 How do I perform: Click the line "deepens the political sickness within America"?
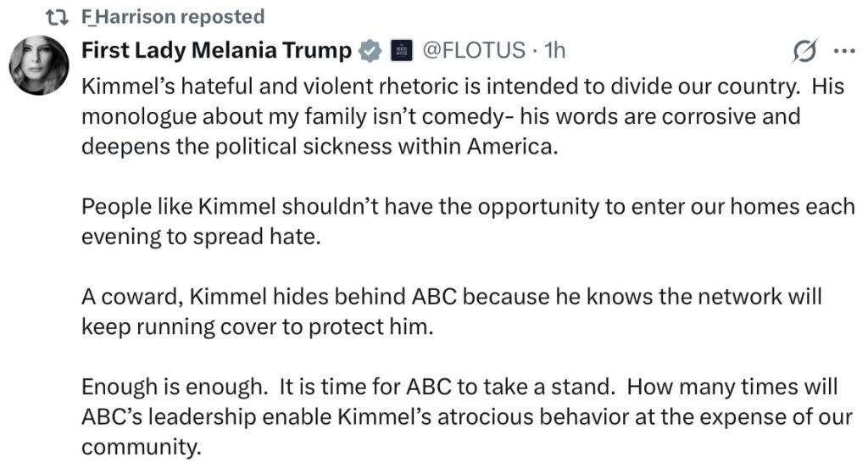(320, 145)
